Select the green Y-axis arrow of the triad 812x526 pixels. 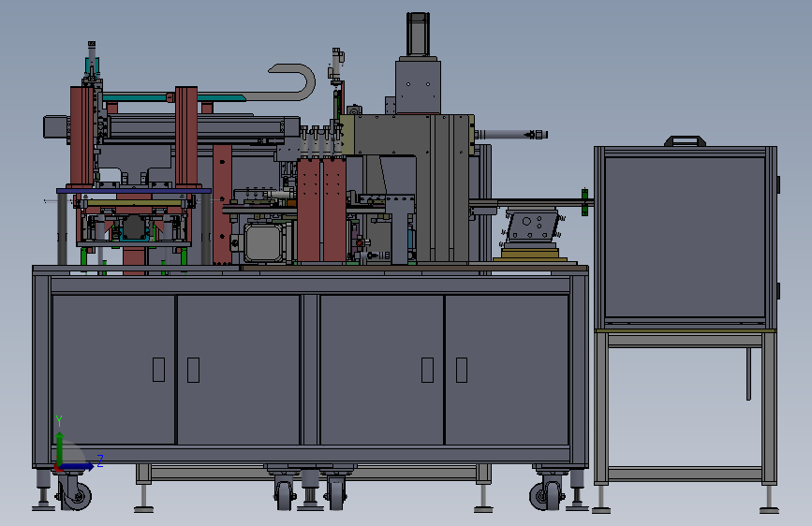click(60, 449)
